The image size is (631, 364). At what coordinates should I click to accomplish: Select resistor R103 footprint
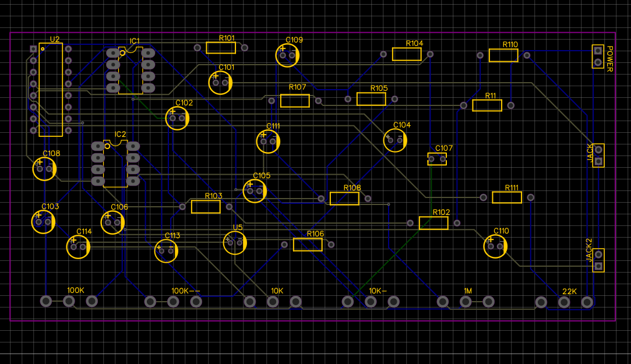click(206, 206)
